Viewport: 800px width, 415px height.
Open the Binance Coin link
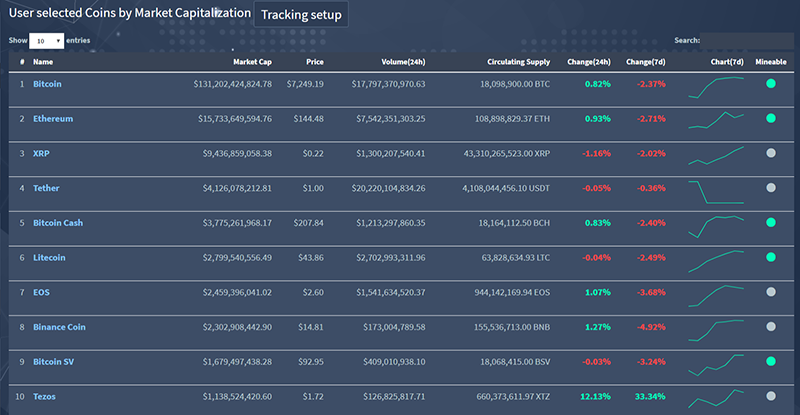[59, 327]
